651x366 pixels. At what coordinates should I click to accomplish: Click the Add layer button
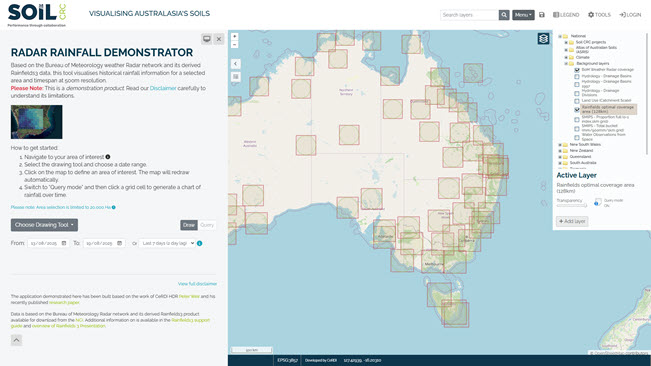(x=572, y=221)
